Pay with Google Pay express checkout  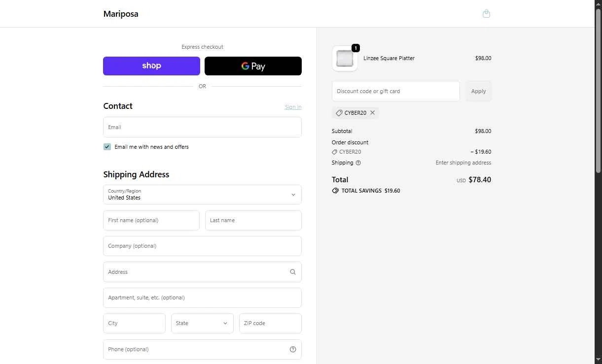pyautogui.click(x=253, y=66)
